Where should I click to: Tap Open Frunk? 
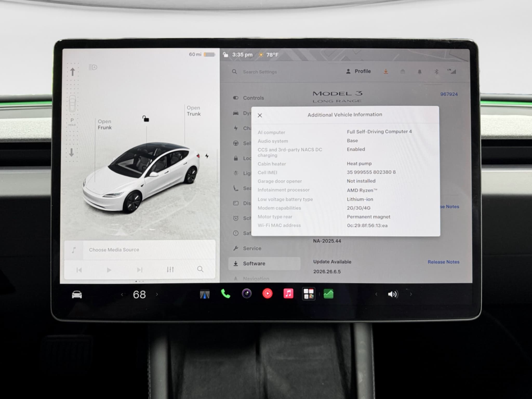(x=105, y=124)
